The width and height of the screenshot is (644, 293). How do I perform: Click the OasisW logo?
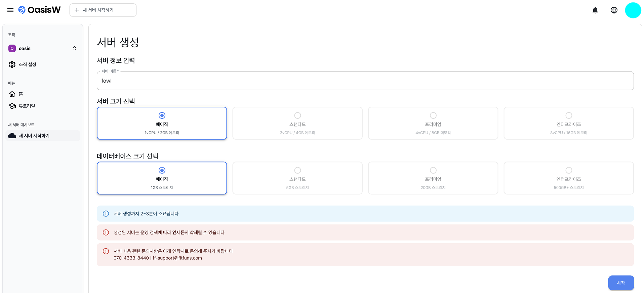(x=40, y=10)
